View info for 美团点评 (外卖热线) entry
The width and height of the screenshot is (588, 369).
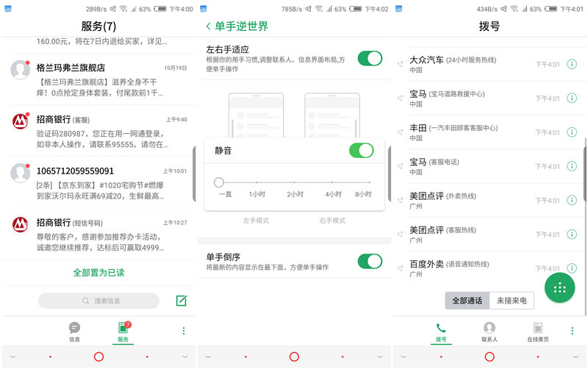(x=572, y=200)
